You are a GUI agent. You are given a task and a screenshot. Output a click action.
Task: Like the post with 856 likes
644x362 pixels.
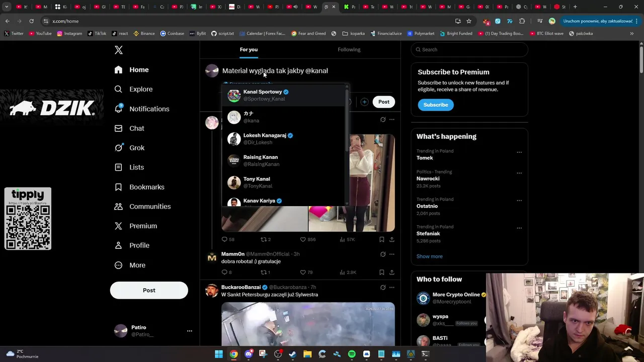(x=307, y=239)
